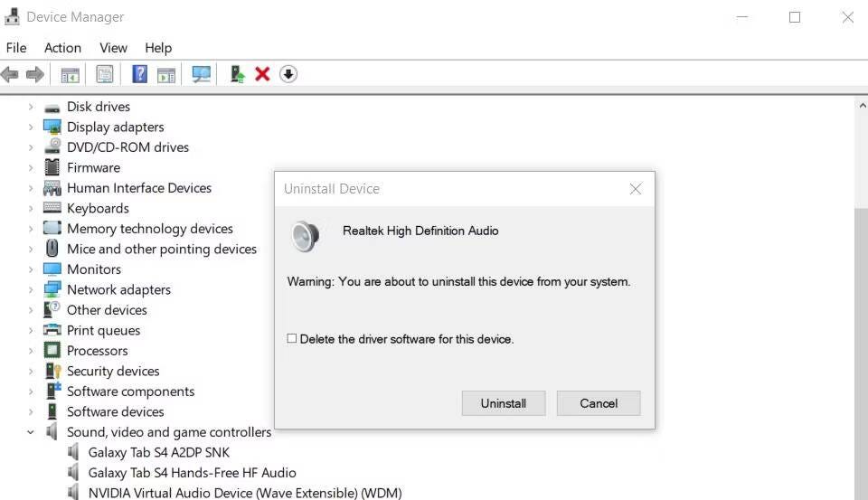Click the Memory technology devices icon
868x500 pixels.
coord(52,228)
